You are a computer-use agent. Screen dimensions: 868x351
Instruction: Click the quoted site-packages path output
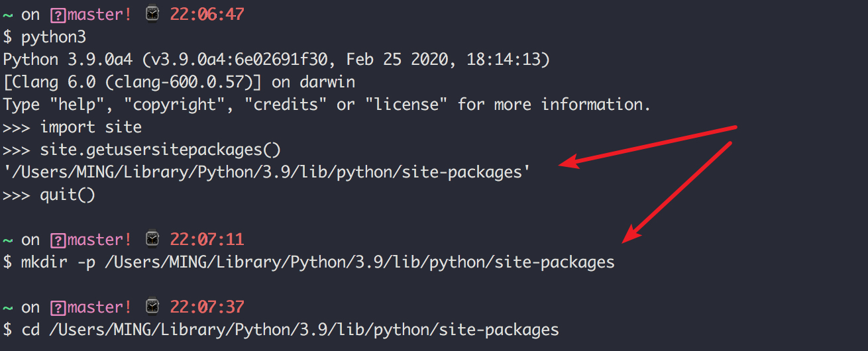tap(267, 172)
